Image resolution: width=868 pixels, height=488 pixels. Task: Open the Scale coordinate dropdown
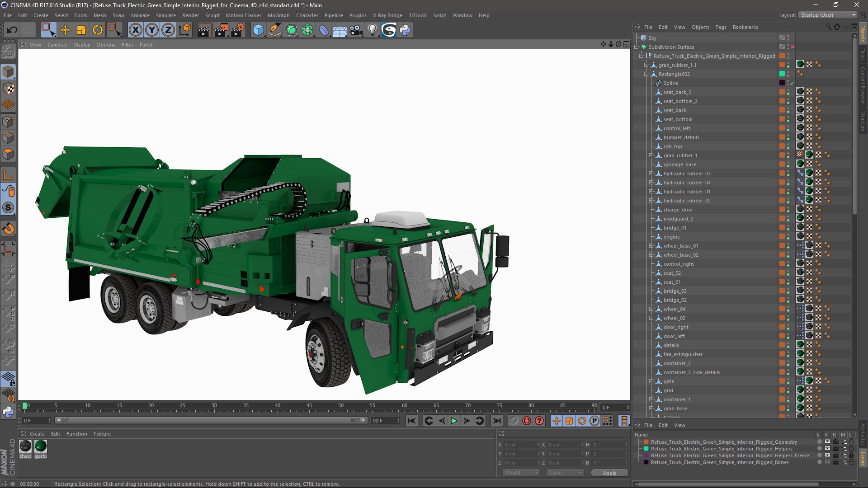565,473
